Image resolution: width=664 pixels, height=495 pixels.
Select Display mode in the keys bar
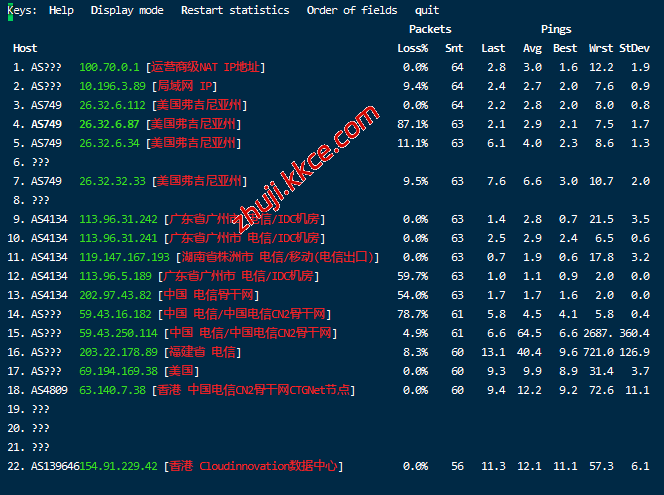(127, 10)
